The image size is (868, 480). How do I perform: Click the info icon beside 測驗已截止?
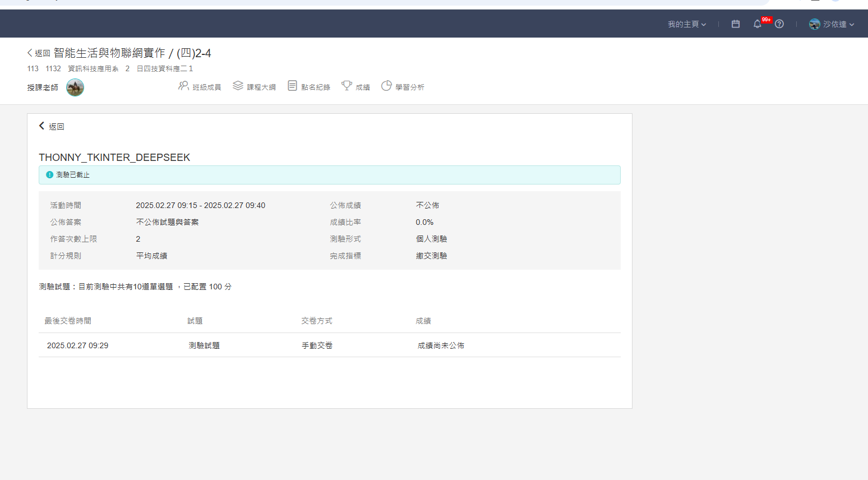click(x=49, y=175)
